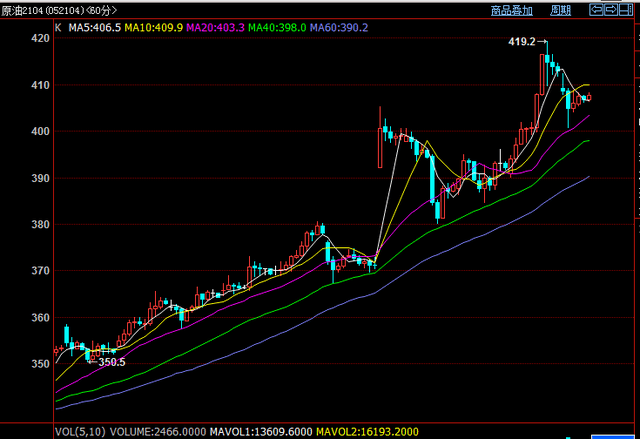The height and width of the screenshot is (439, 640).
Task: Select the magenta MA20:403.3 label
Action: tap(215, 28)
